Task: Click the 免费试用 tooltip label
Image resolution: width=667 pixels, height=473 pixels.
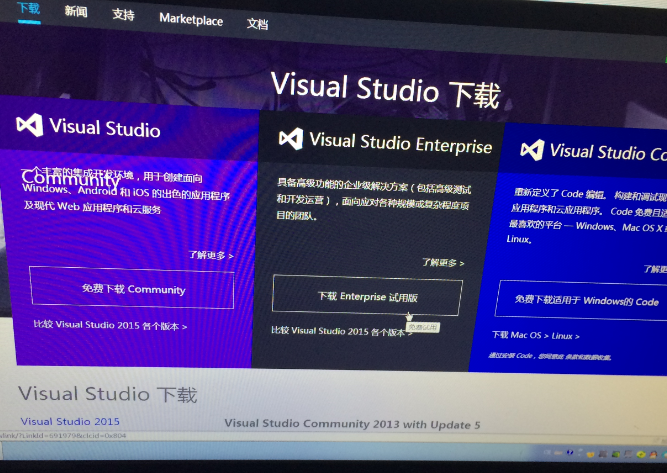Action: pyautogui.click(x=423, y=327)
